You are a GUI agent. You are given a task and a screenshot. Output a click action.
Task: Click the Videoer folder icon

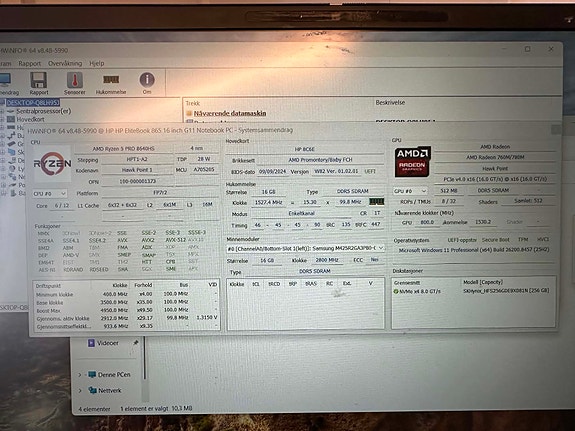91,343
